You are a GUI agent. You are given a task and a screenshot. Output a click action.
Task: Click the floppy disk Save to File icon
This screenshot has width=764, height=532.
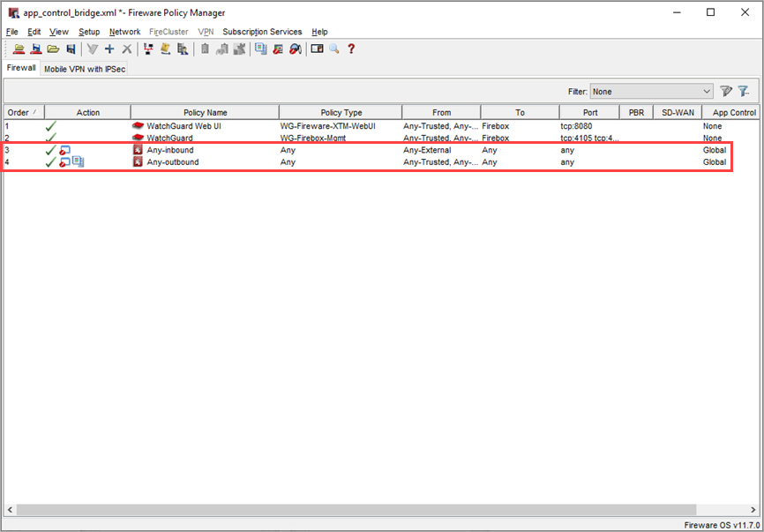[71, 49]
